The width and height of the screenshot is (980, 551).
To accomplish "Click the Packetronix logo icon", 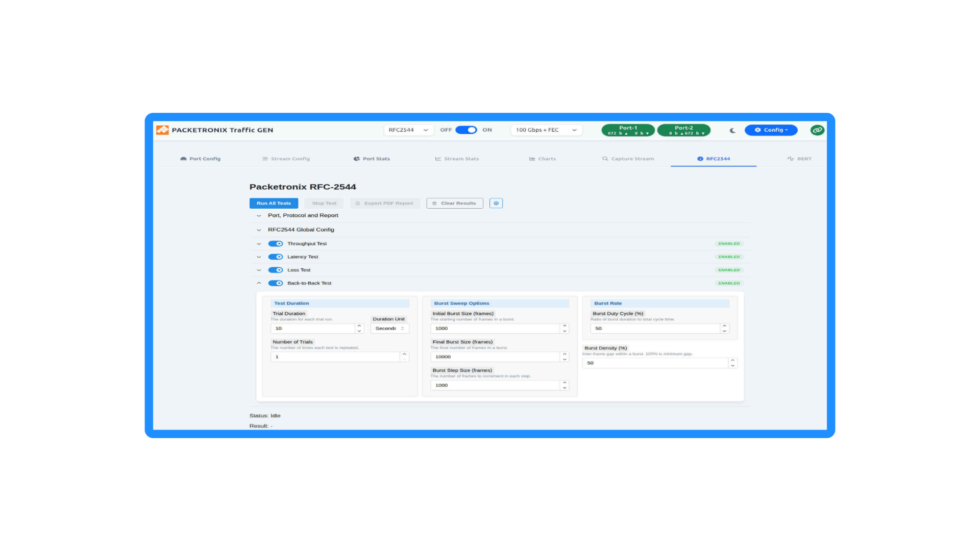I will (162, 130).
